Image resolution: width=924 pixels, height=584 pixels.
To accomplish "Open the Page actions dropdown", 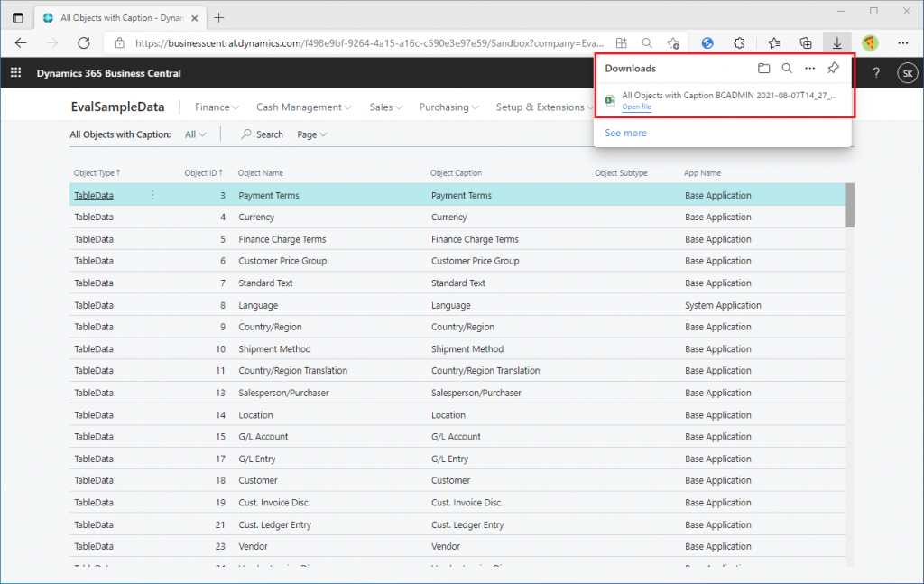I will [x=311, y=134].
